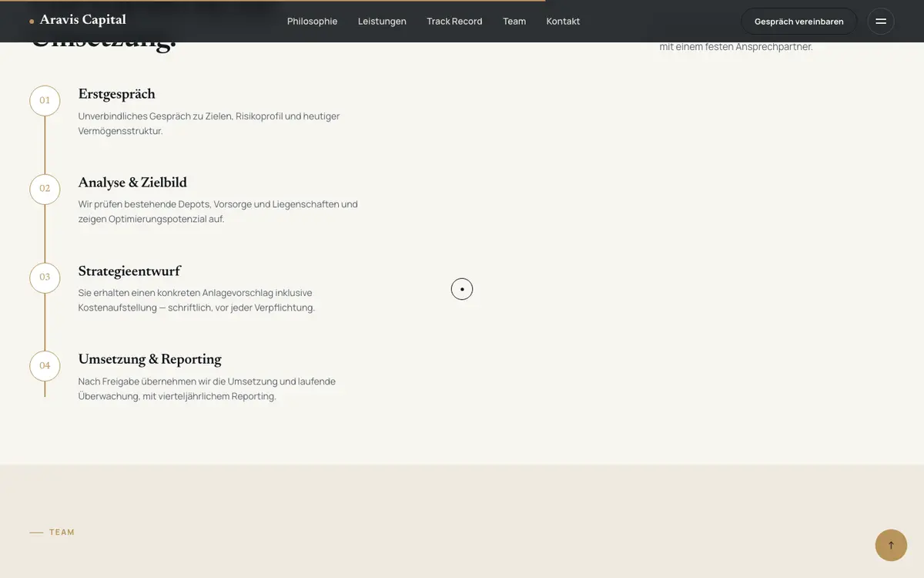924x578 pixels.
Task: Select the step 01 circle marker
Action: point(45,100)
